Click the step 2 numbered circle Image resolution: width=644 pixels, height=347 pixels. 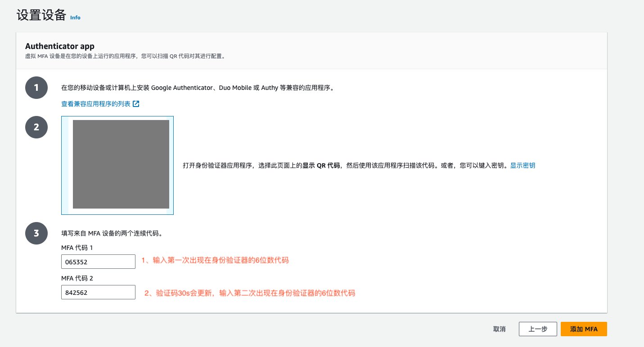point(36,127)
